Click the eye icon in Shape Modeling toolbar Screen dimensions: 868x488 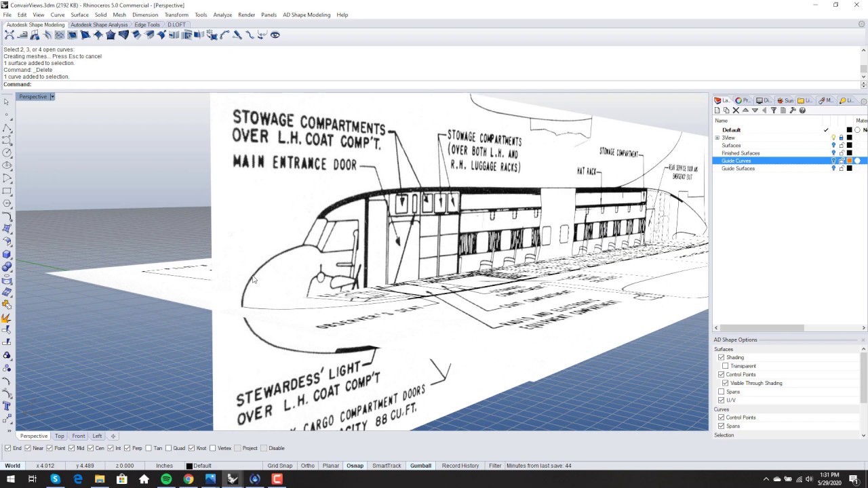(275, 35)
